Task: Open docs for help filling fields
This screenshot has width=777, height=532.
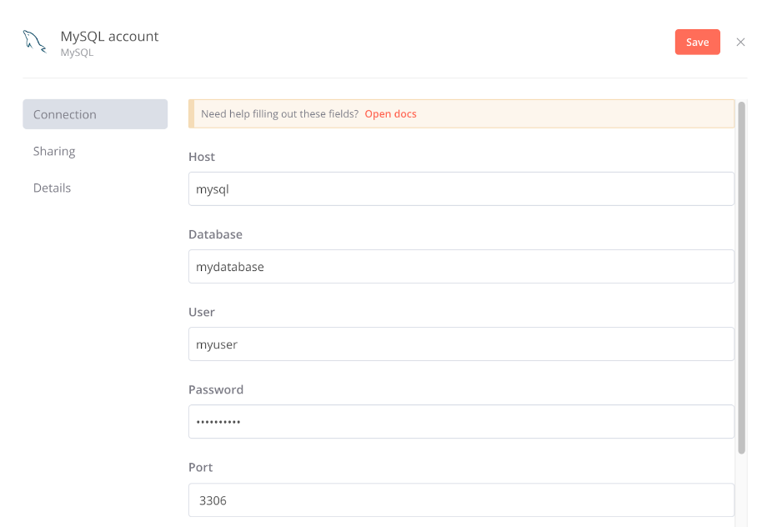Action: [x=390, y=113]
